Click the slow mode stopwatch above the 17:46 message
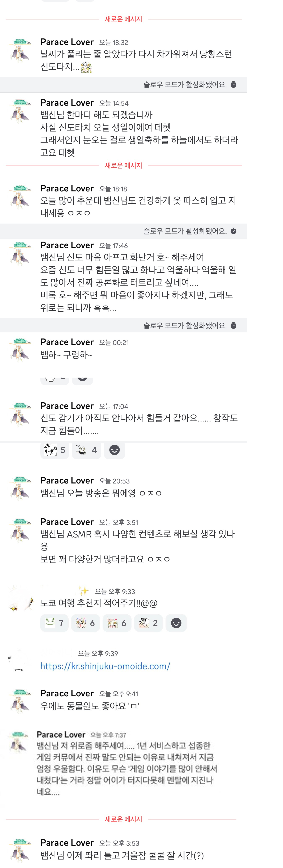The height and width of the screenshot is (868, 283). pos(233,231)
